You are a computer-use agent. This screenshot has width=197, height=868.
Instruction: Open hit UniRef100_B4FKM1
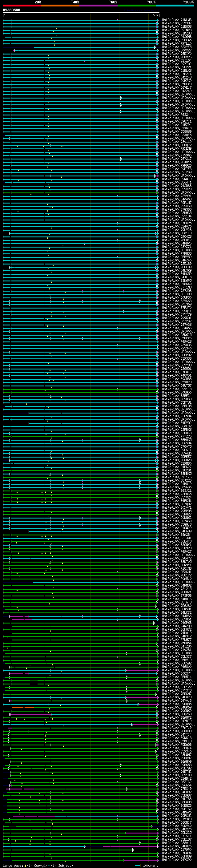(177, 501)
